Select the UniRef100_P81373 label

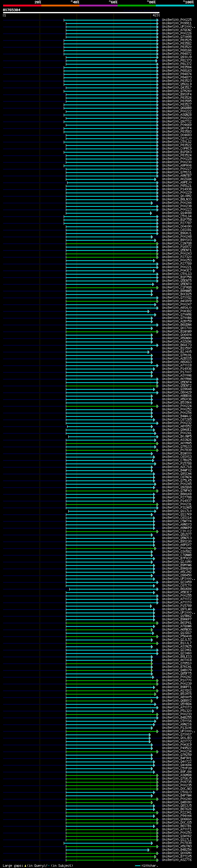(177, 61)
